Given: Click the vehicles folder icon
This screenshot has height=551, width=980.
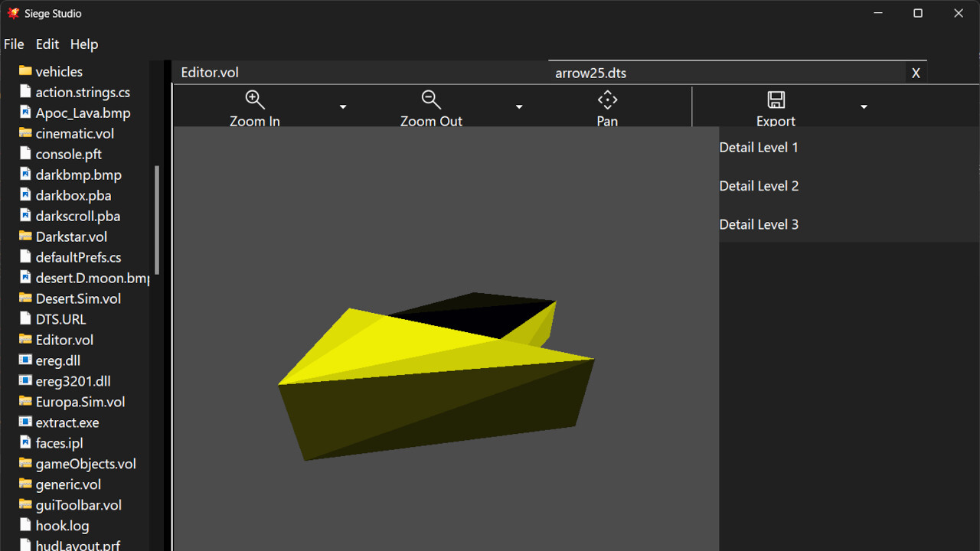Looking at the screenshot, I should click(25, 71).
